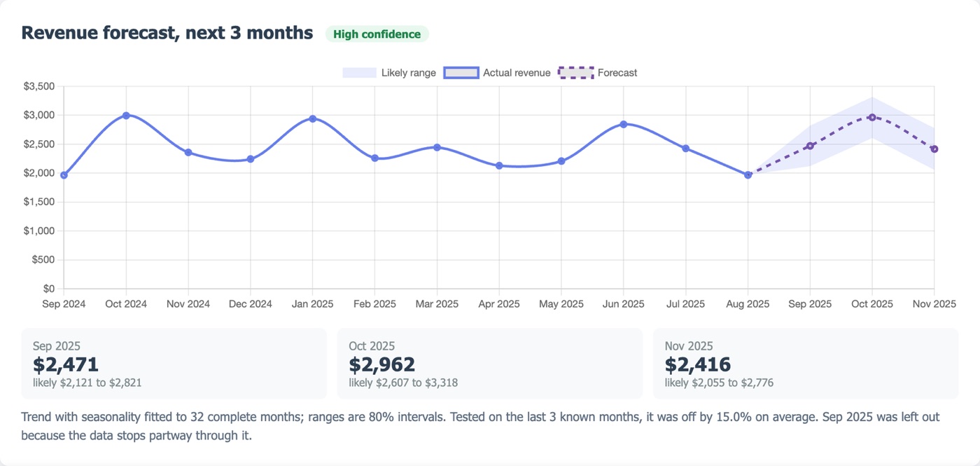Click the Mar 2025 x-axis label
The width and height of the screenshot is (980, 466).
(x=437, y=304)
